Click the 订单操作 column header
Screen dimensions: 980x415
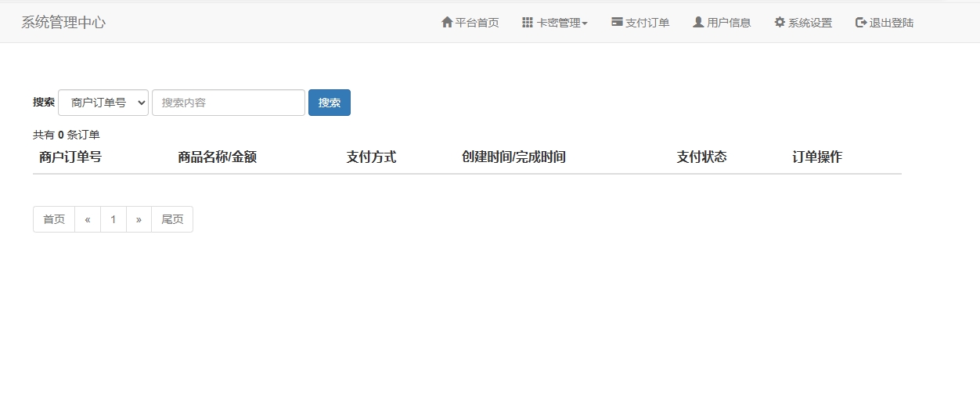tap(817, 157)
